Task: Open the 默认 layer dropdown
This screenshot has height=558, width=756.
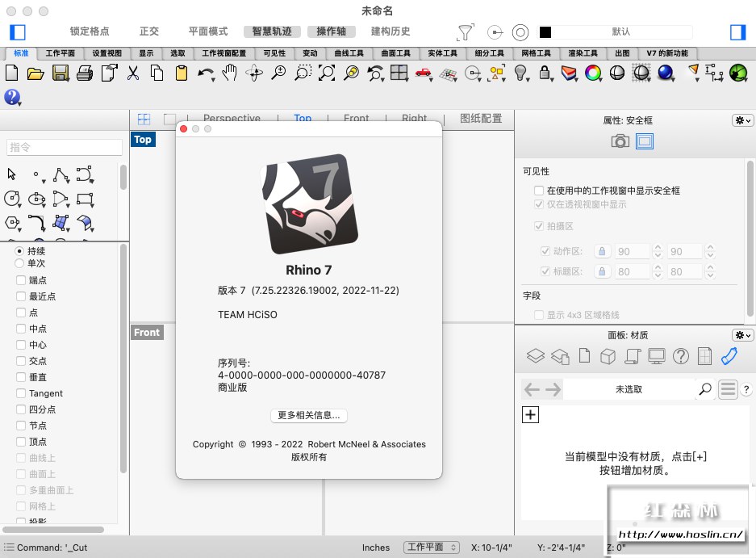Action: pos(621,31)
